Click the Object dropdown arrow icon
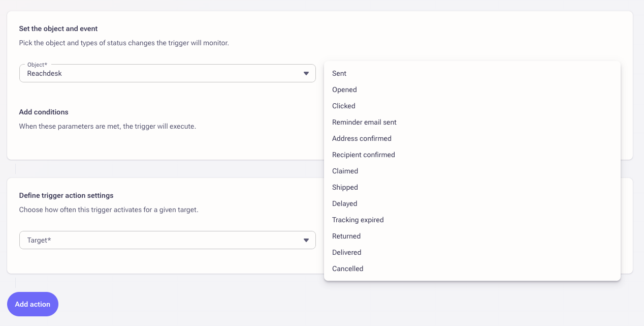 point(306,73)
